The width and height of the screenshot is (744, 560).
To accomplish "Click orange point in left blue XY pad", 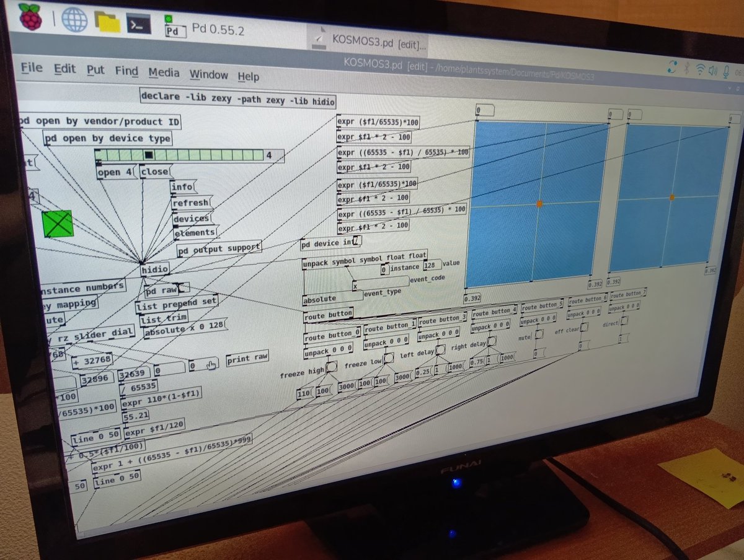I will [x=539, y=204].
